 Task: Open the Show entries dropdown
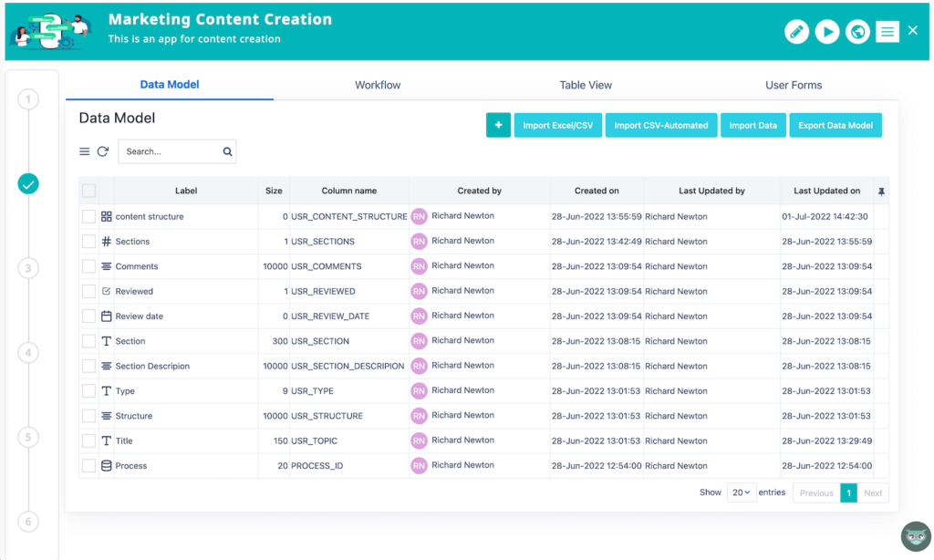(x=741, y=492)
